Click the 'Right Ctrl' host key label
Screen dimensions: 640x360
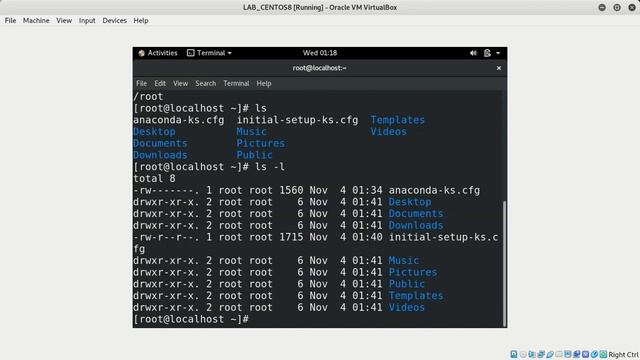(623, 355)
